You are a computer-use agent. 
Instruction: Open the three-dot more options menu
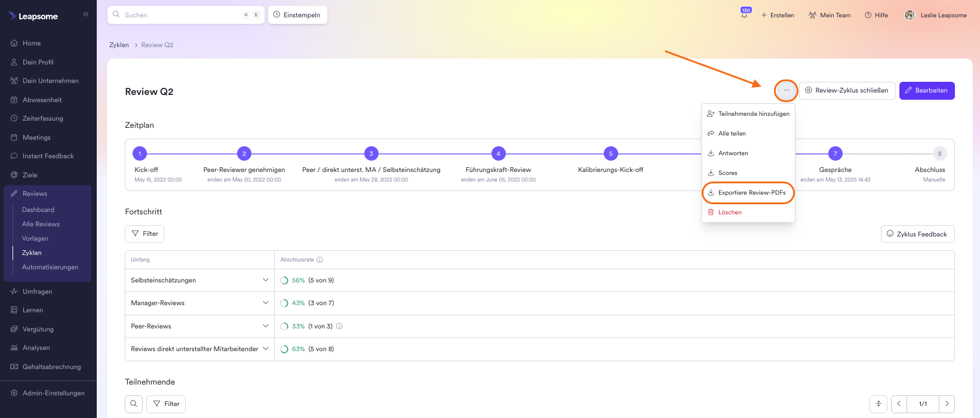(x=786, y=91)
